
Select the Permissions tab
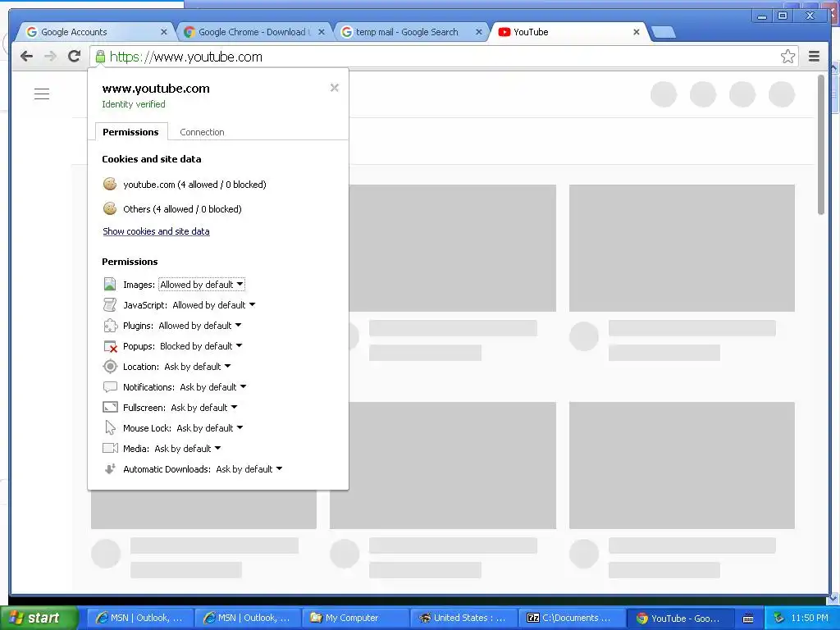[x=130, y=132]
